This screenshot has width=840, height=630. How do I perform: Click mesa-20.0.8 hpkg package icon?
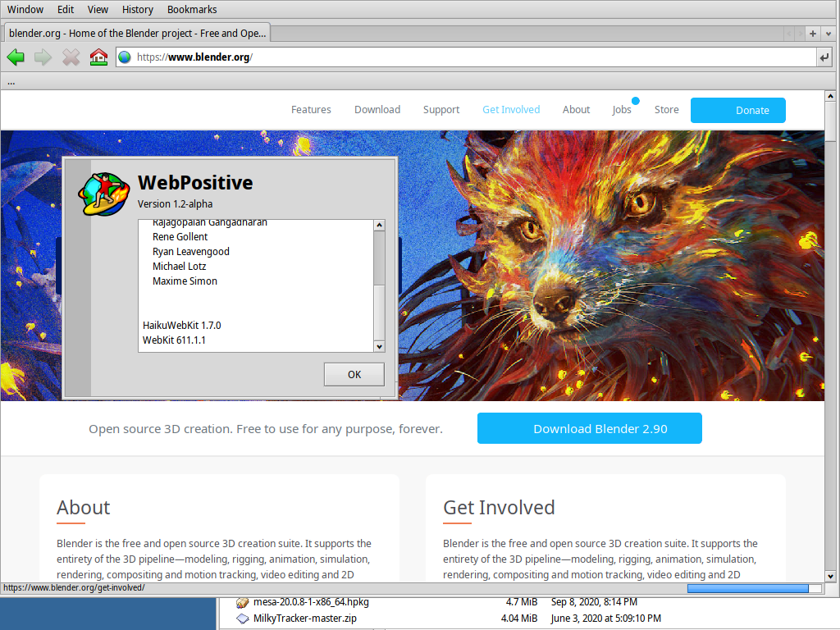pyautogui.click(x=243, y=603)
